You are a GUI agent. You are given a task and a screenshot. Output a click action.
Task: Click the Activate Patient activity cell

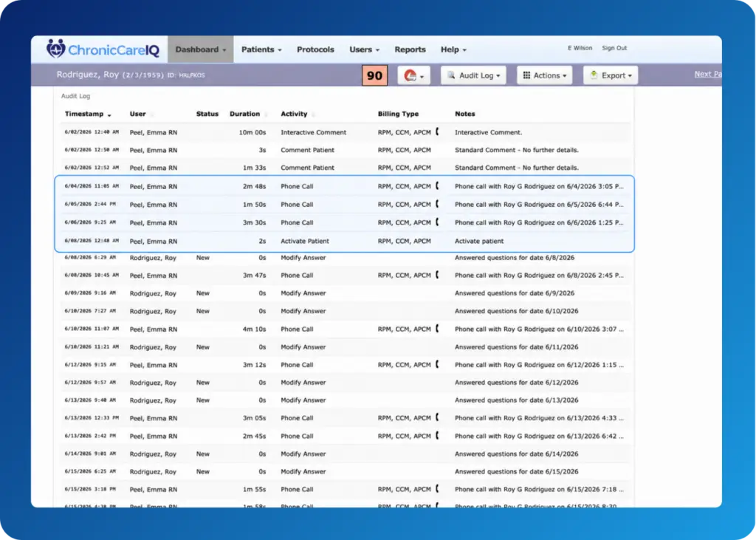pyautogui.click(x=305, y=241)
